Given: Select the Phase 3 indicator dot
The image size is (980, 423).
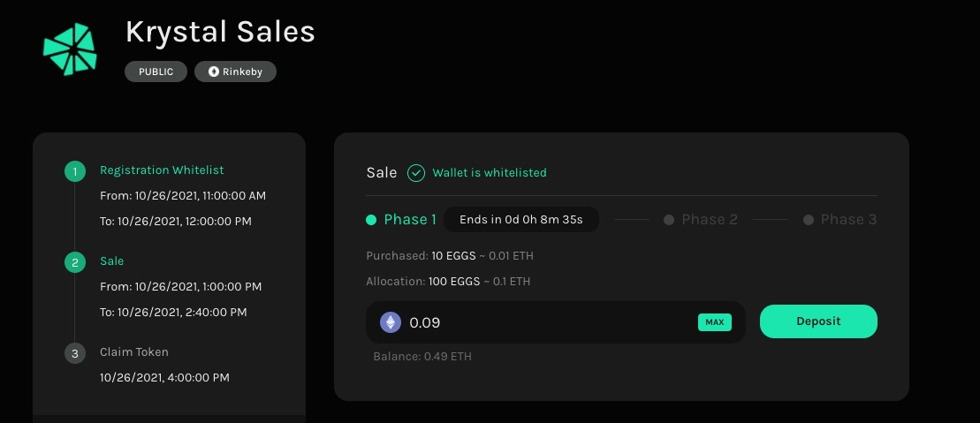Looking at the screenshot, I should pyautogui.click(x=809, y=220).
